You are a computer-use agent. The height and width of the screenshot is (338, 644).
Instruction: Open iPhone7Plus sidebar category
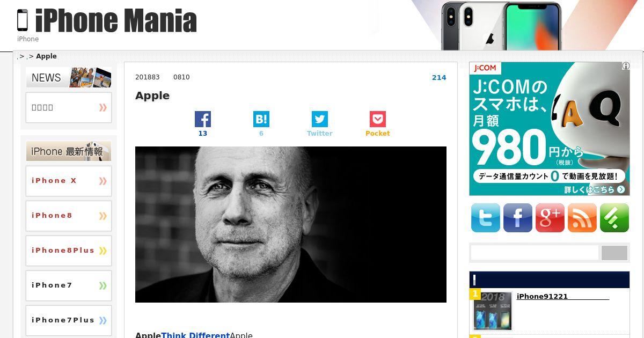[69, 320]
